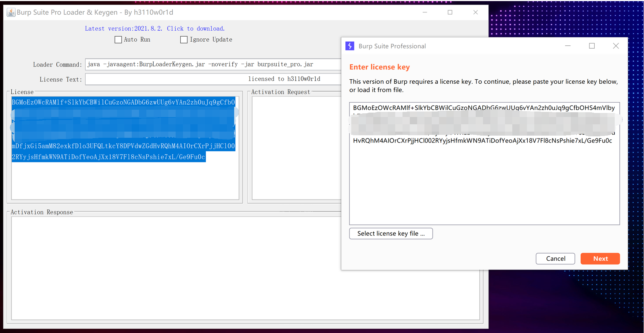Click Select license key file button
The width and height of the screenshot is (644, 333).
point(391,234)
